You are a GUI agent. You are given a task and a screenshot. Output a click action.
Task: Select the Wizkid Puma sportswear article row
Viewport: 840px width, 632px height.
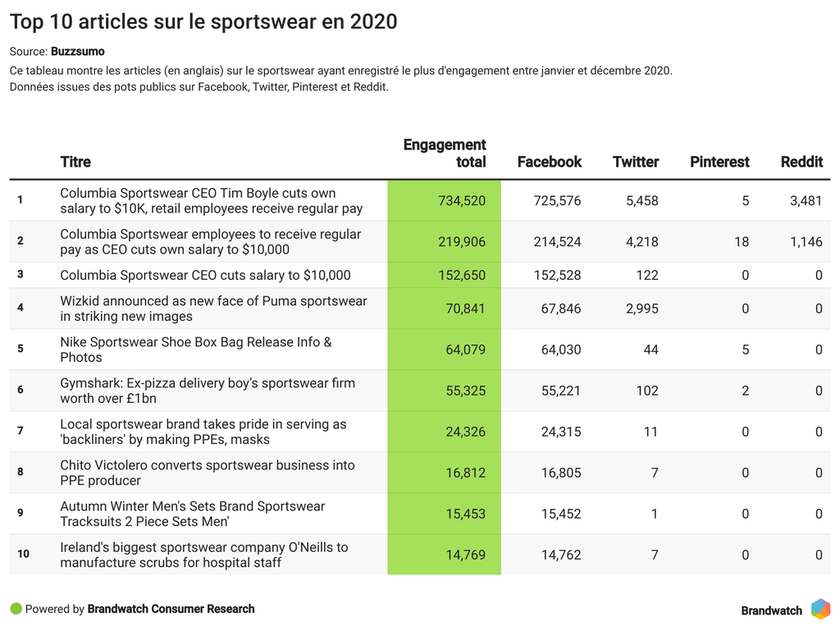point(213,309)
